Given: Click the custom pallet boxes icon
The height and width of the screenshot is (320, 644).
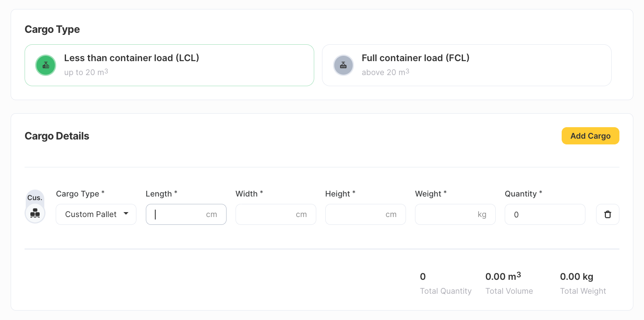Looking at the screenshot, I should [x=35, y=213].
